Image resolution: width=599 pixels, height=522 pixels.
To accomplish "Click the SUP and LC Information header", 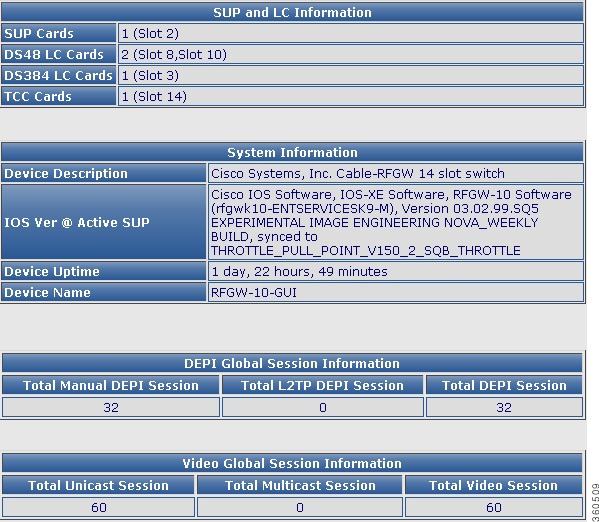I will tap(292, 12).
